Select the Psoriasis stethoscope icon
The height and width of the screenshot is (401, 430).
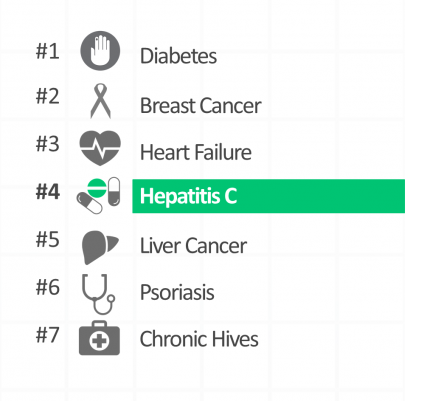coord(98,294)
